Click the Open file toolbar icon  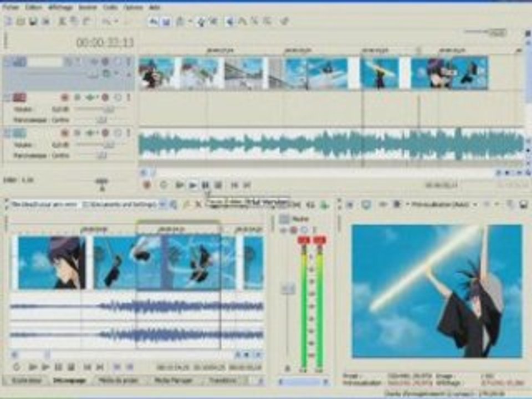(21, 22)
